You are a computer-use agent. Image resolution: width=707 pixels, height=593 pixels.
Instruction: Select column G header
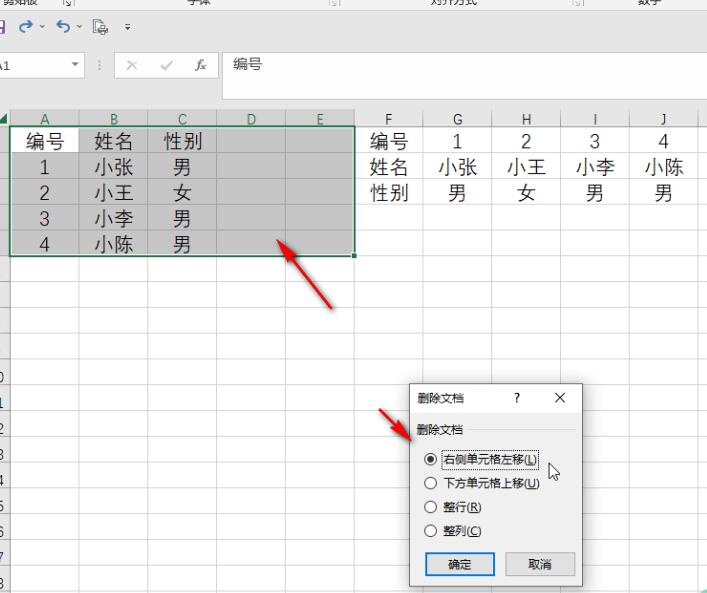pyautogui.click(x=458, y=119)
